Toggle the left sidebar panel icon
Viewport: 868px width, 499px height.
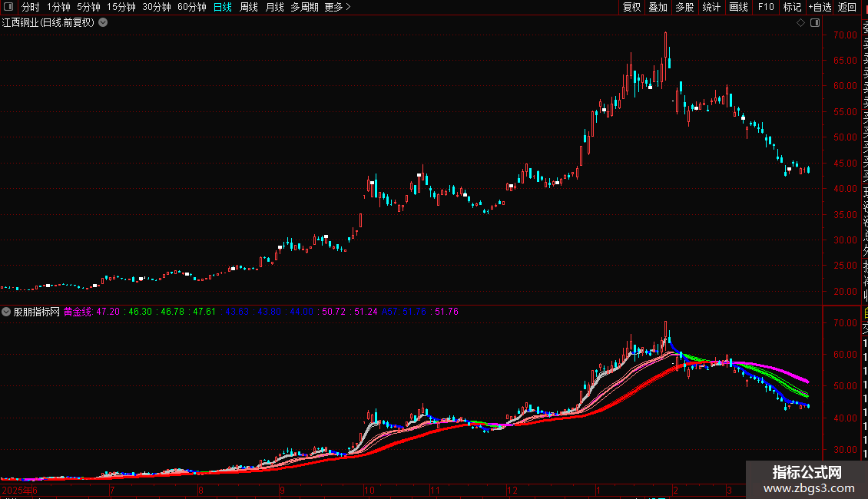pyautogui.click(x=8, y=7)
